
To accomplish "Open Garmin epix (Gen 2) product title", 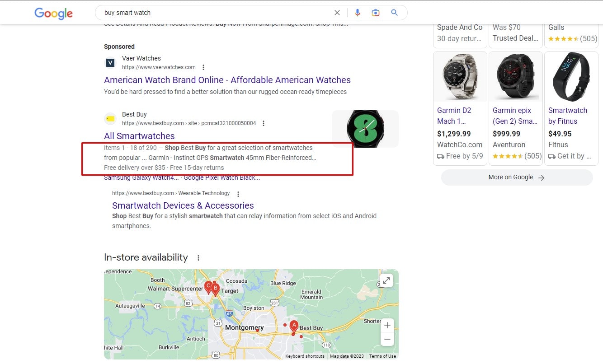I will (x=515, y=116).
